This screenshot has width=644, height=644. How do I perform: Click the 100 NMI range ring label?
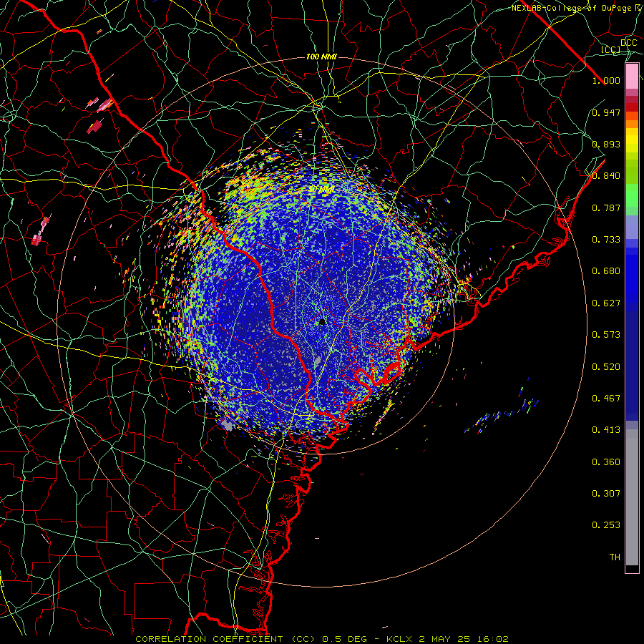[321, 57]
